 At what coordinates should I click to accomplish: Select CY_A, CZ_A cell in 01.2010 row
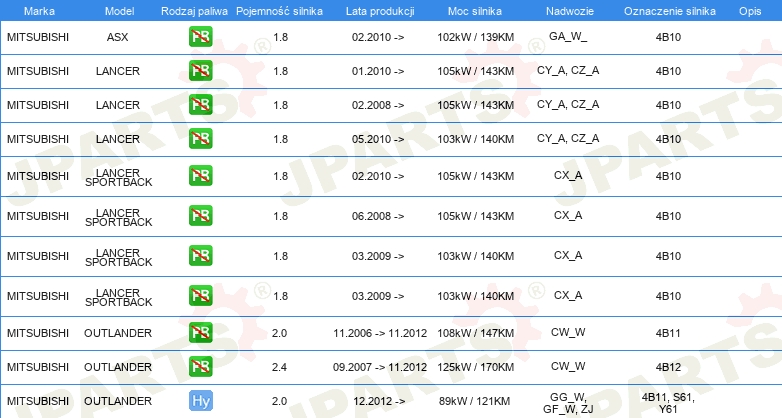click(568, 70)
